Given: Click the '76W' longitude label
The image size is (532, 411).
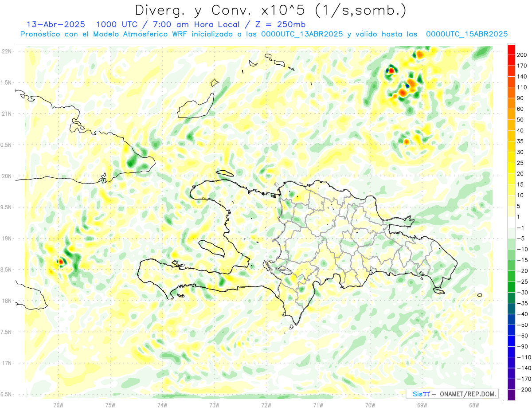Looking at the screenshot, I should pos(58,405).
